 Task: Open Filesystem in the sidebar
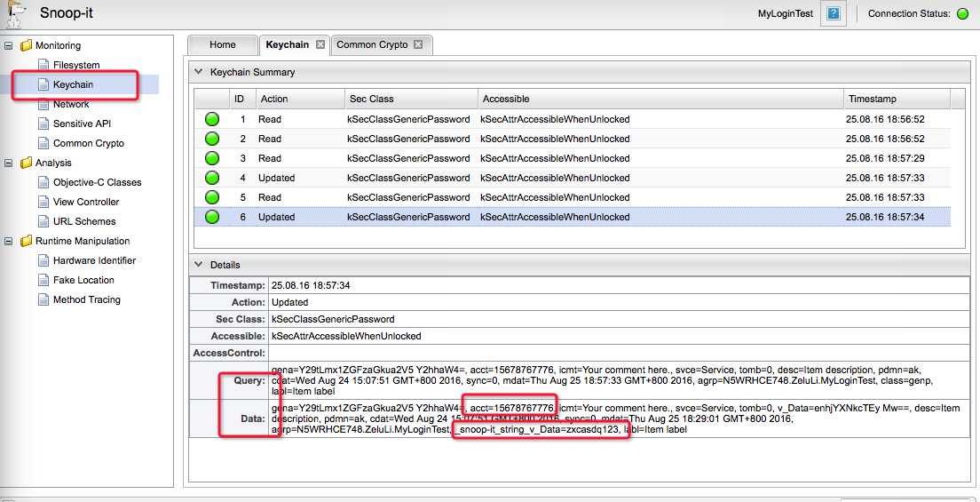(x=76, y=65)
